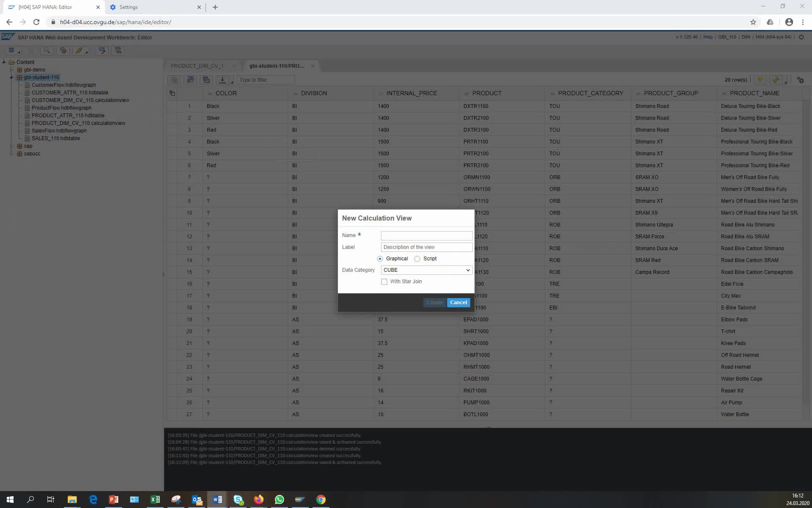Open the Chrome profile icon
This screenshot has height=508, width=812.
point(789,22)
